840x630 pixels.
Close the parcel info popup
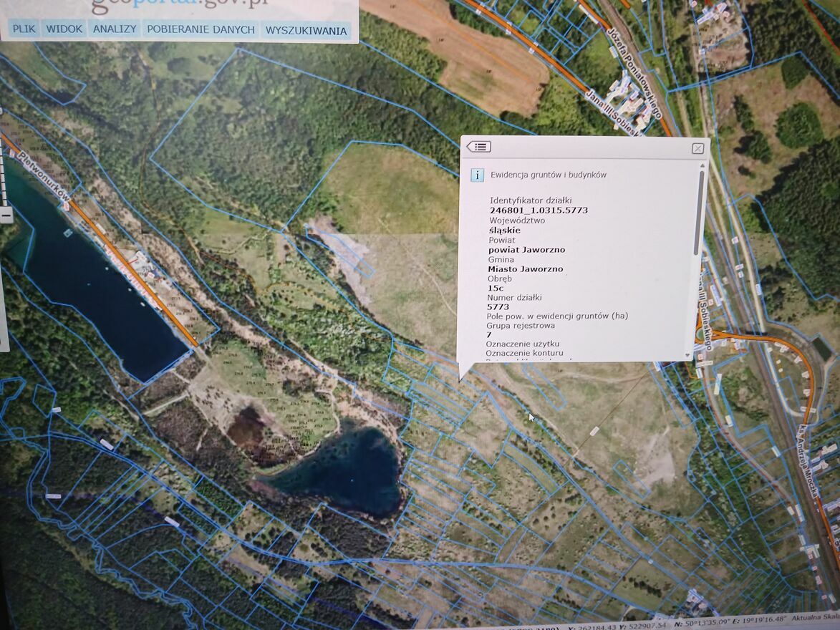click(x=697, y=148)
